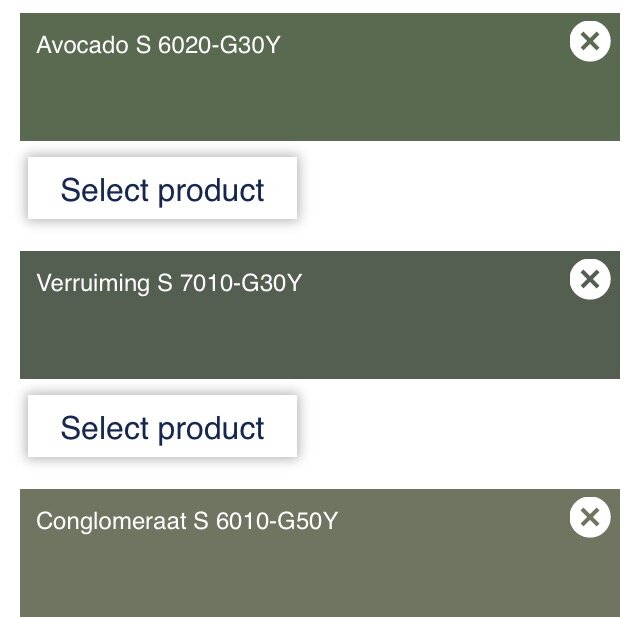Select the 6010-G50Y color code text
This screenshot has height=617, width=635.
coord(277,521)
